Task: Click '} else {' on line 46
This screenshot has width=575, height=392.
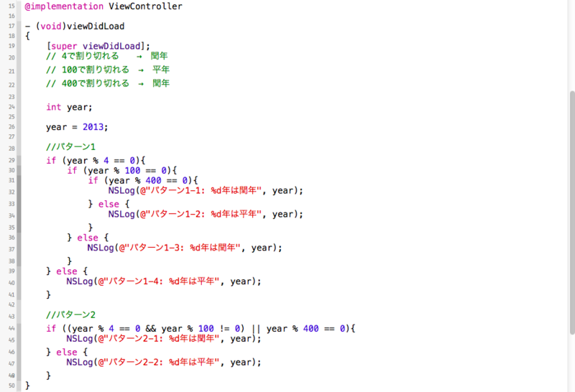Action: coord(67,353)
